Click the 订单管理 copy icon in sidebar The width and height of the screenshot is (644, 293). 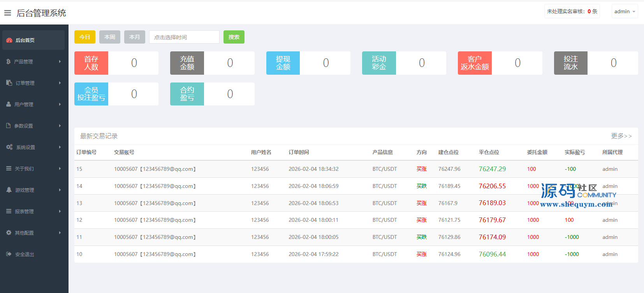(9, 83)
